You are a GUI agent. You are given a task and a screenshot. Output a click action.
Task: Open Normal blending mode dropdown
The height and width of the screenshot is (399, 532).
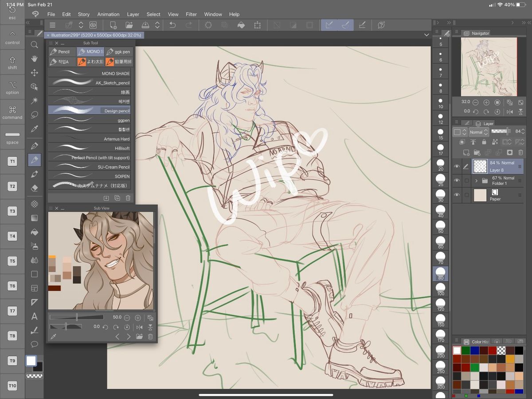coord(479,132)
